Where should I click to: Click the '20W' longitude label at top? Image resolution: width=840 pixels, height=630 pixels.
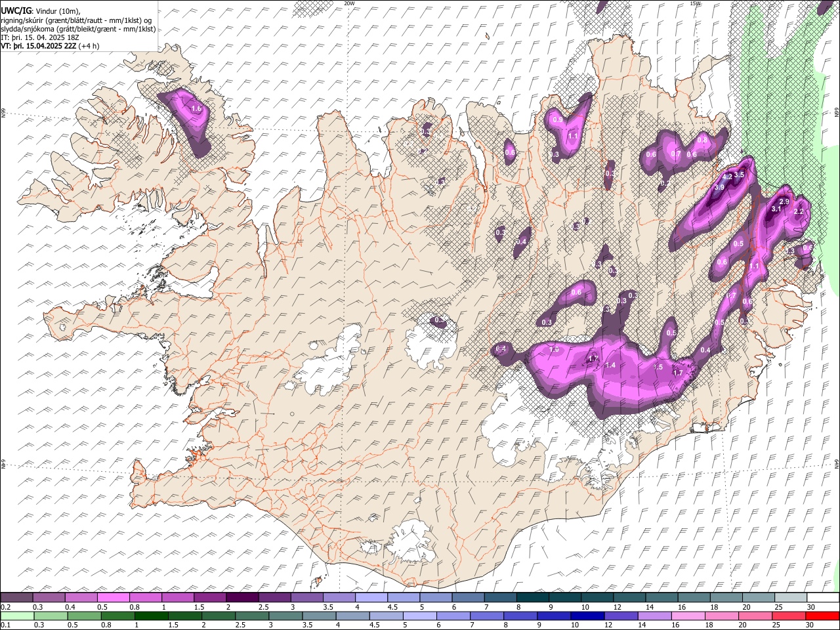349,3
